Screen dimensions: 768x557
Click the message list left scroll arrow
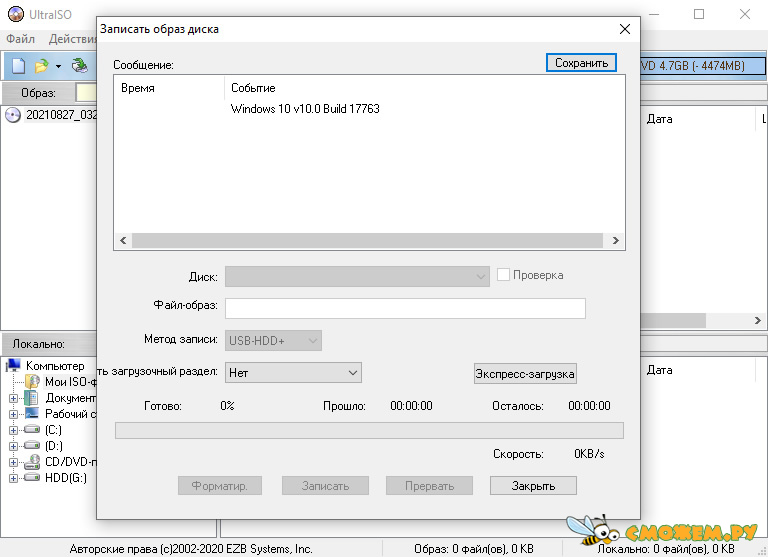coord(123,240)
